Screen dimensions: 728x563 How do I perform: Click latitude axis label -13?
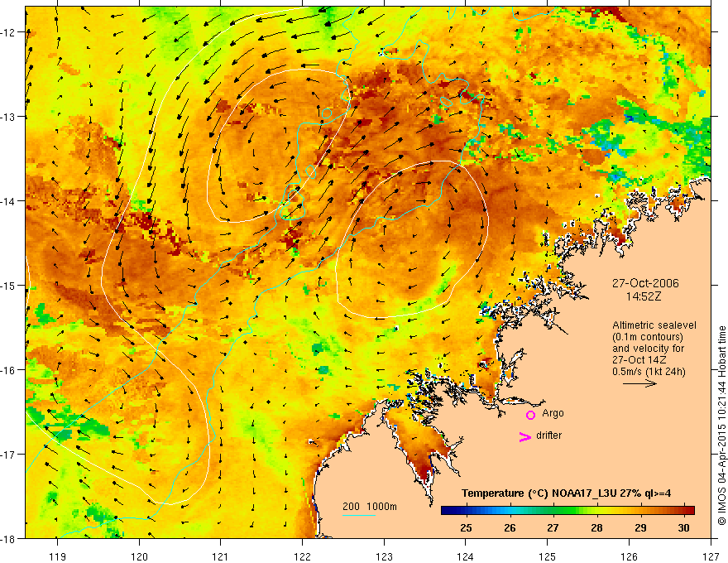click(8, 117)
